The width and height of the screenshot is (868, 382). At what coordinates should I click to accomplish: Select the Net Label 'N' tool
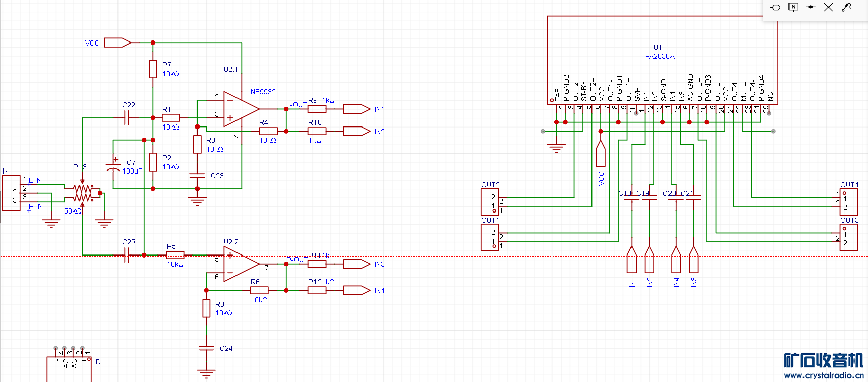click(x=793, y=7)
